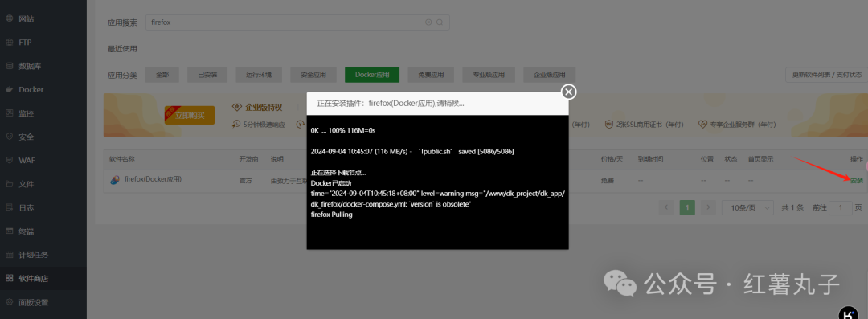The width and height of the screenshot is (868, 319).
Task: Click the '正在选择下载节点...' log line
Action: point(338,172)
